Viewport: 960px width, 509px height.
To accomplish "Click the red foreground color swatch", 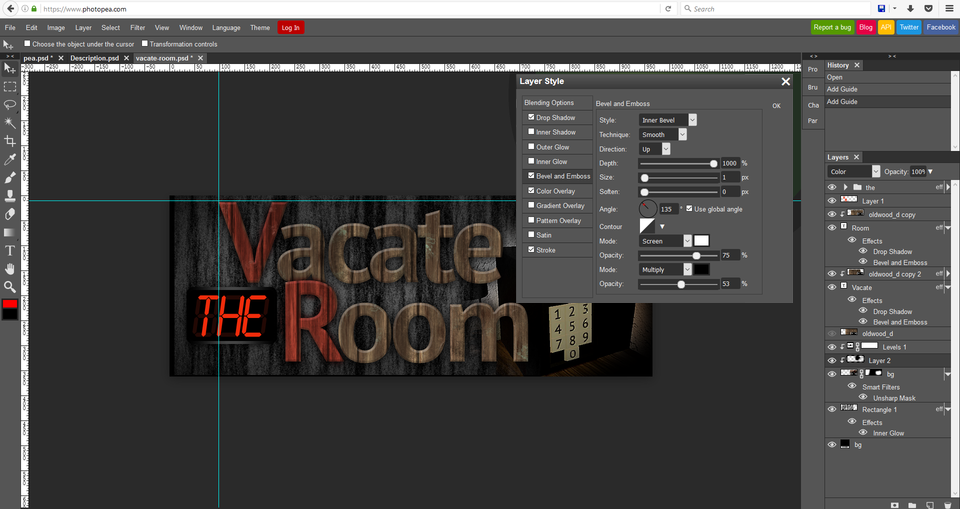I will [x=9, y=304].
